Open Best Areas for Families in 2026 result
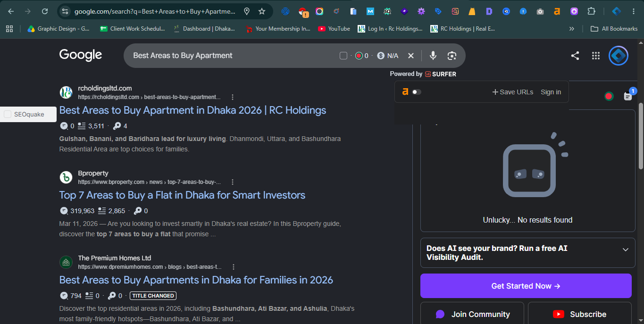The image size is (644, 324). tap(196, 280)
